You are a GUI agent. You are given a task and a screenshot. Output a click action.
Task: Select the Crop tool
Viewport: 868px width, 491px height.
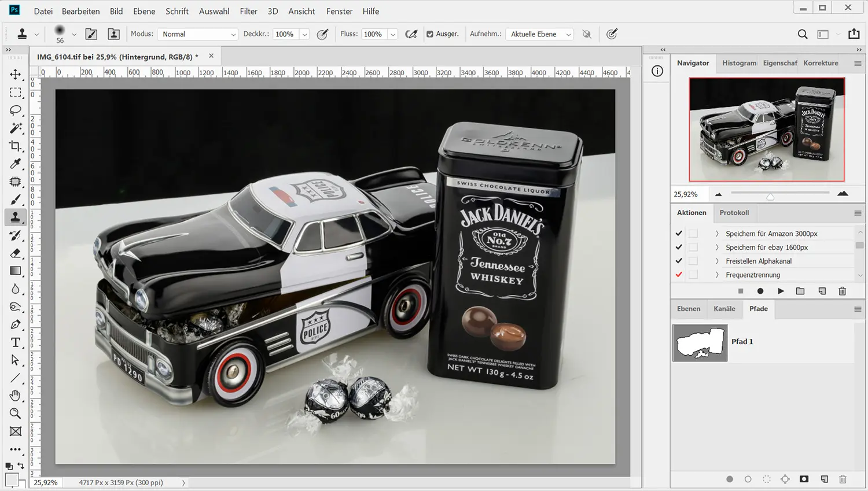[16, 146]
